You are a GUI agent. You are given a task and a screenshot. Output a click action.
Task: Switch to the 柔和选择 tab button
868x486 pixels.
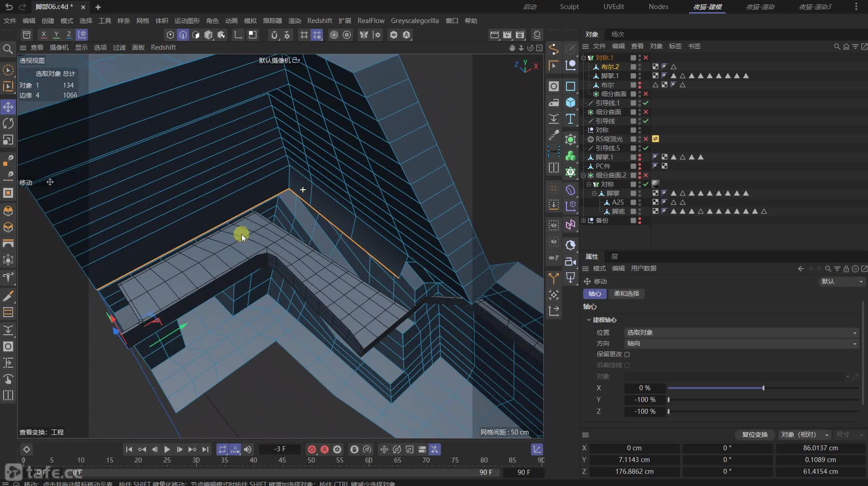pos(626,294)
